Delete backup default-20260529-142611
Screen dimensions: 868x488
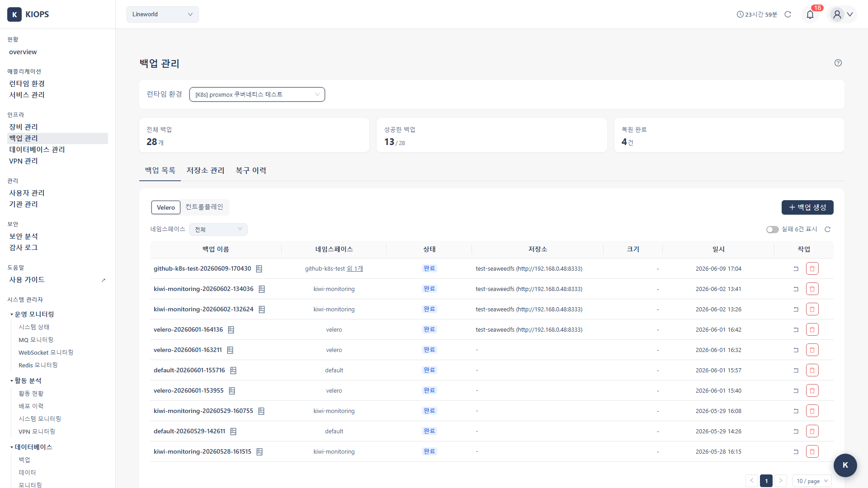[x=812, y=431]
